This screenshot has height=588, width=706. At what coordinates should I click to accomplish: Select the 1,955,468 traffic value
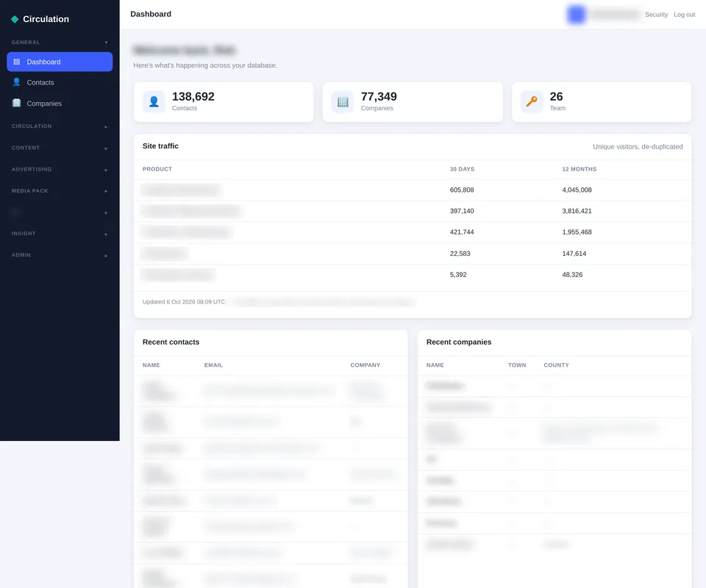577,232
